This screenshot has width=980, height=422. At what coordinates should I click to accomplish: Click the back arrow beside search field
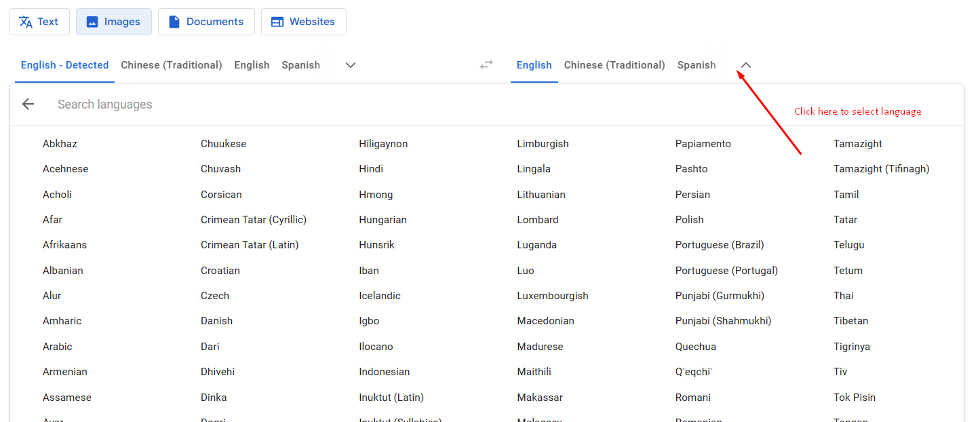click(28, 104)
